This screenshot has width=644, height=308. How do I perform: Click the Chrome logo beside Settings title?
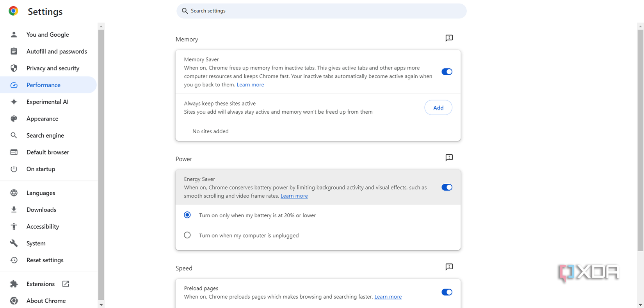[x=13, y=11]
